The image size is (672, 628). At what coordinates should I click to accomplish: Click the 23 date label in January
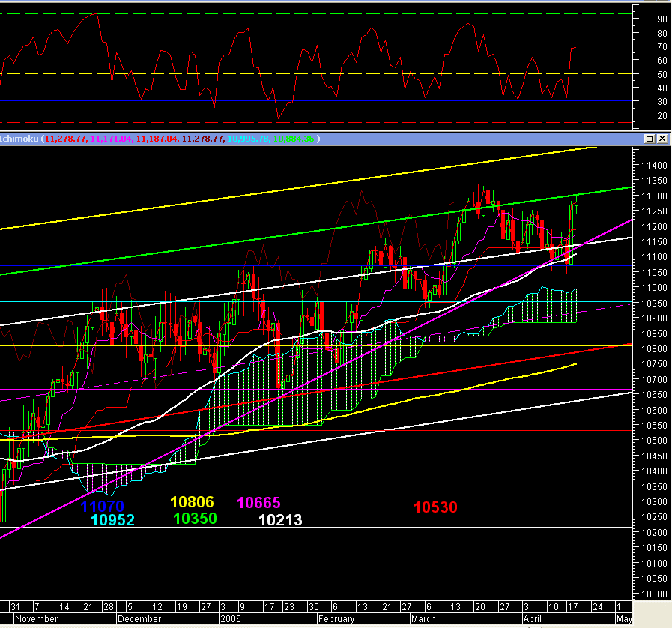coord(289,607)
